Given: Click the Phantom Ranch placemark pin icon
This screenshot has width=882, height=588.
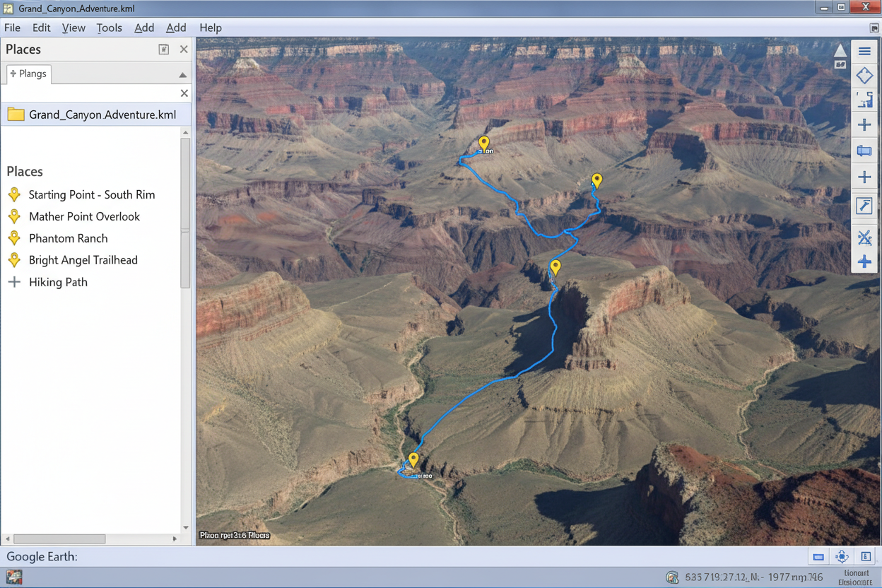Looking at the screenshot, I should coord(14,238).
